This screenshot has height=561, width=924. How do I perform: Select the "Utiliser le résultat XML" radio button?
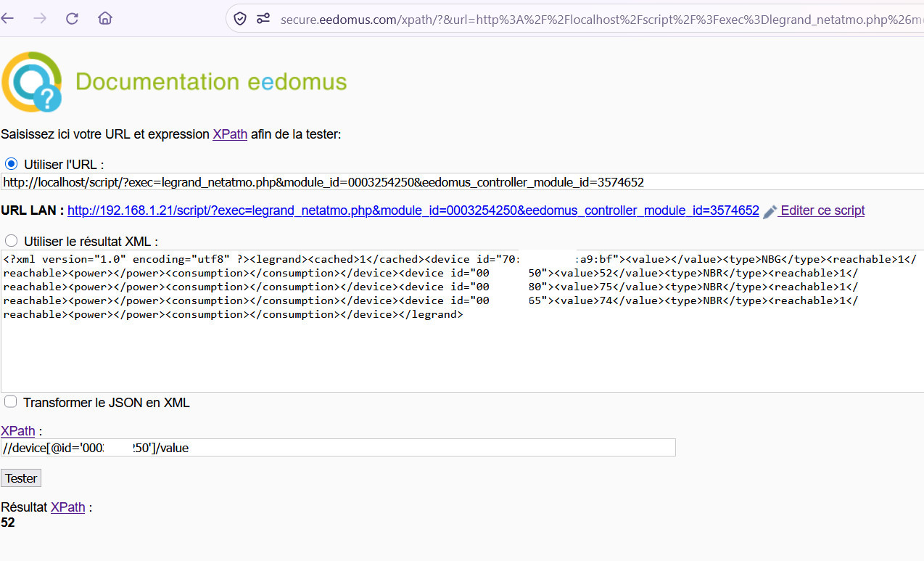[x=11, y=241]
